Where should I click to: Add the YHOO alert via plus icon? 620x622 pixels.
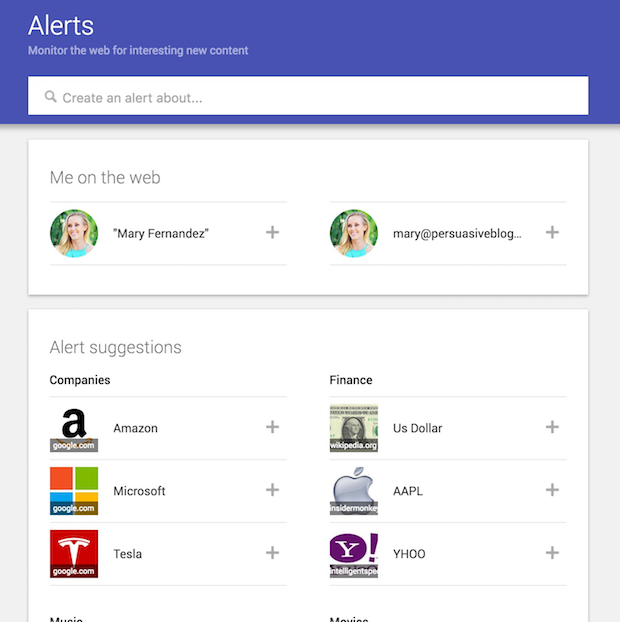(x=552, y=553)
